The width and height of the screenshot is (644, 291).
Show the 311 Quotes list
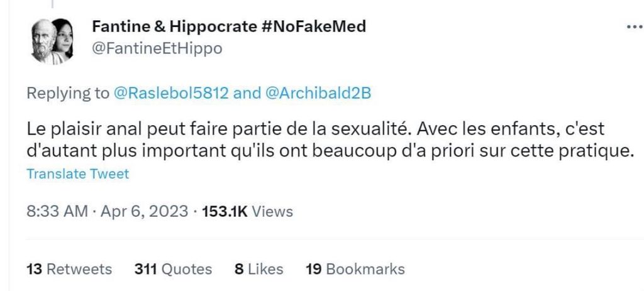click(174, 269)
